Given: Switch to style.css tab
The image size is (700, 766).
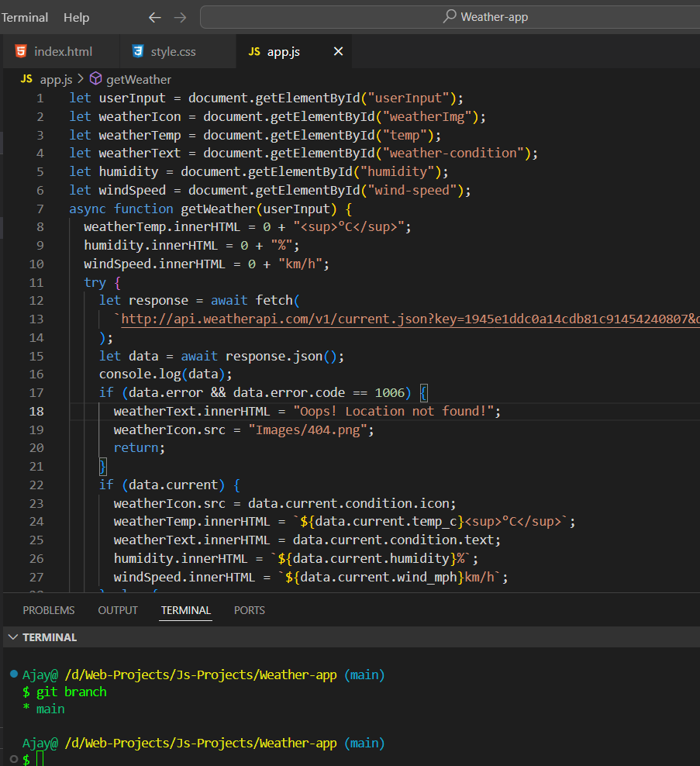Looking at the screenshot, I should pyautogui.click(x=178, y=51).
